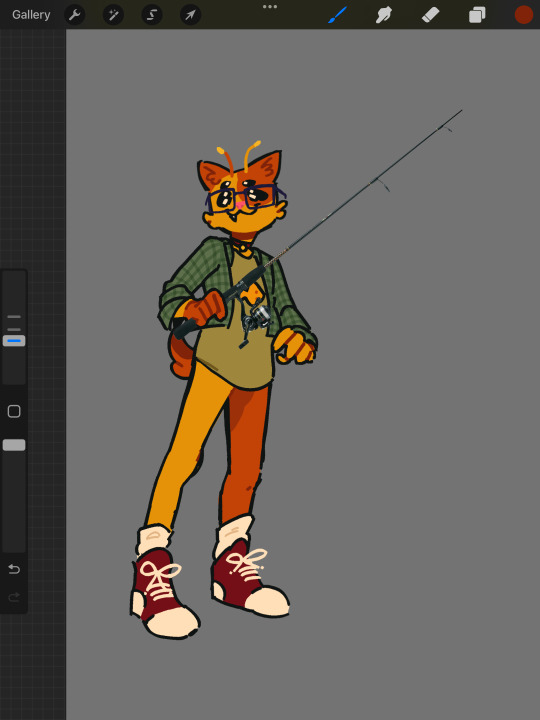Click the brush opacity slider handle
This screenshot has width=540, height=720.
tap(14, 445)
